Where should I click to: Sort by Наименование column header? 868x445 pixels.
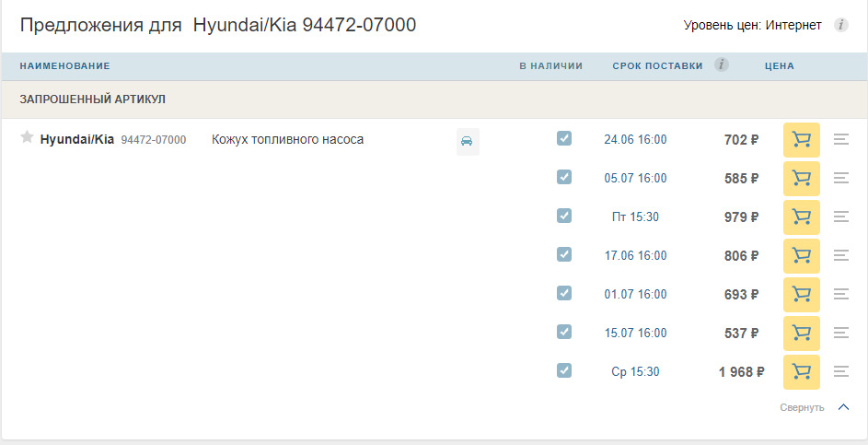click(x=64, y=66)
